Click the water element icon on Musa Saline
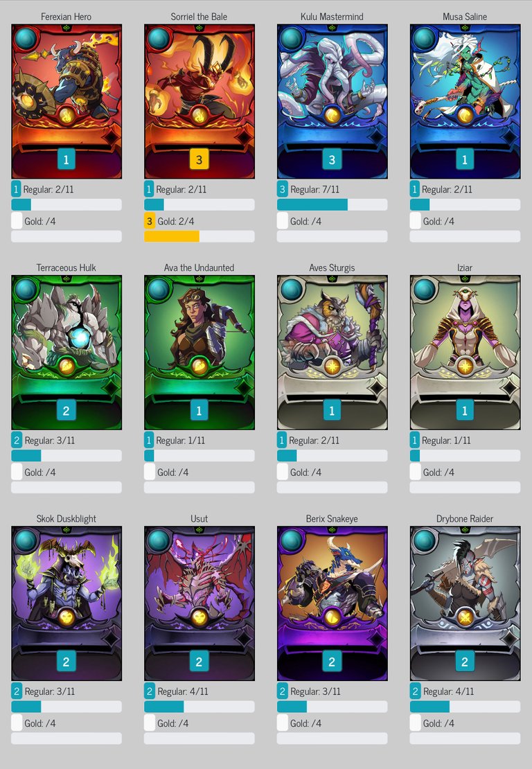 pyautogui.click(x=465, y=115)
